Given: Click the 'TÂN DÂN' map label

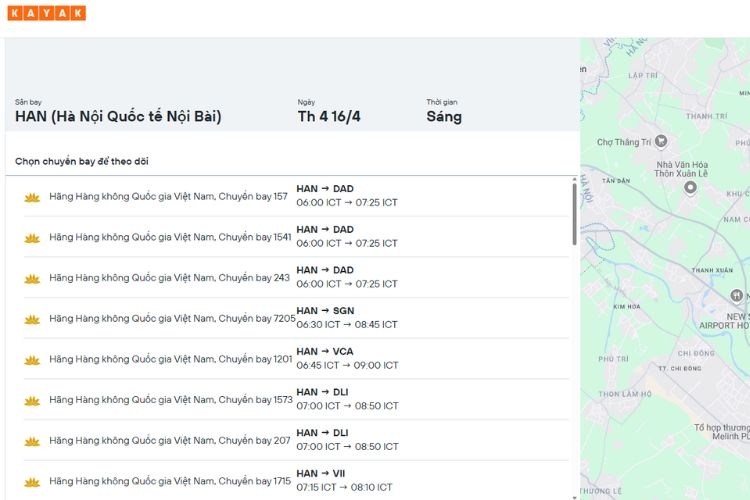Looking at the screenshot, I should pyautogui.click(x=616, y=180).
